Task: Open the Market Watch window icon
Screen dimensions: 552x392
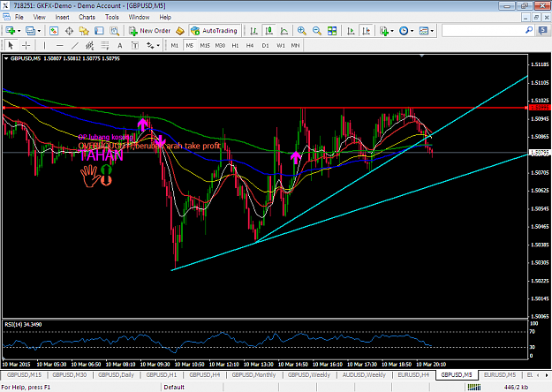Action: (54, 31)
